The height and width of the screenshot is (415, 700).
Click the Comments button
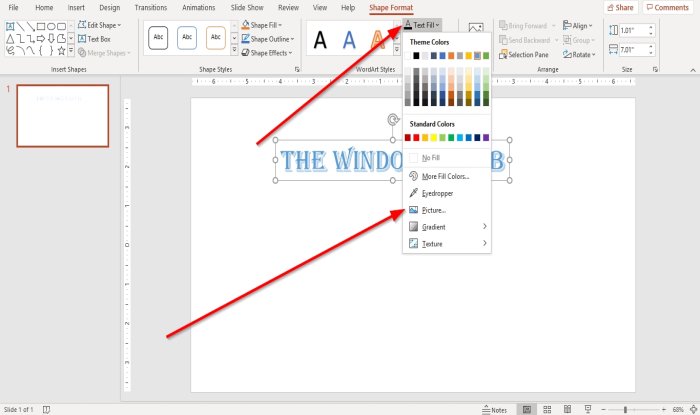coord(668,8)
